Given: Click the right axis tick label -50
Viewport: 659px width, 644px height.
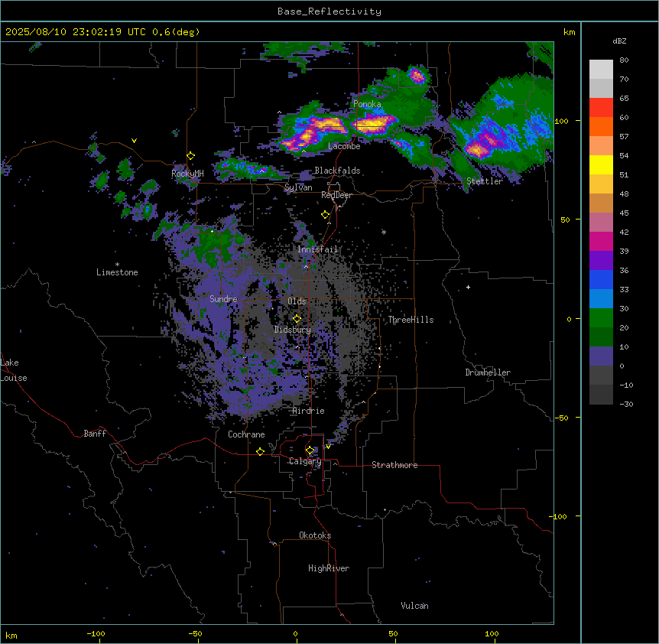Looking at the screenshot, I should point(561,418).
